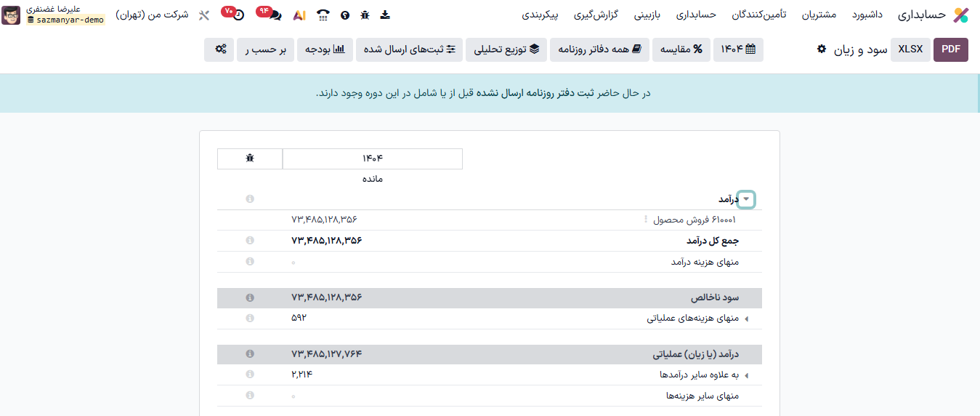
Task: Click info icon on منهای هزینه درآمد row
Action: [250, 262]
